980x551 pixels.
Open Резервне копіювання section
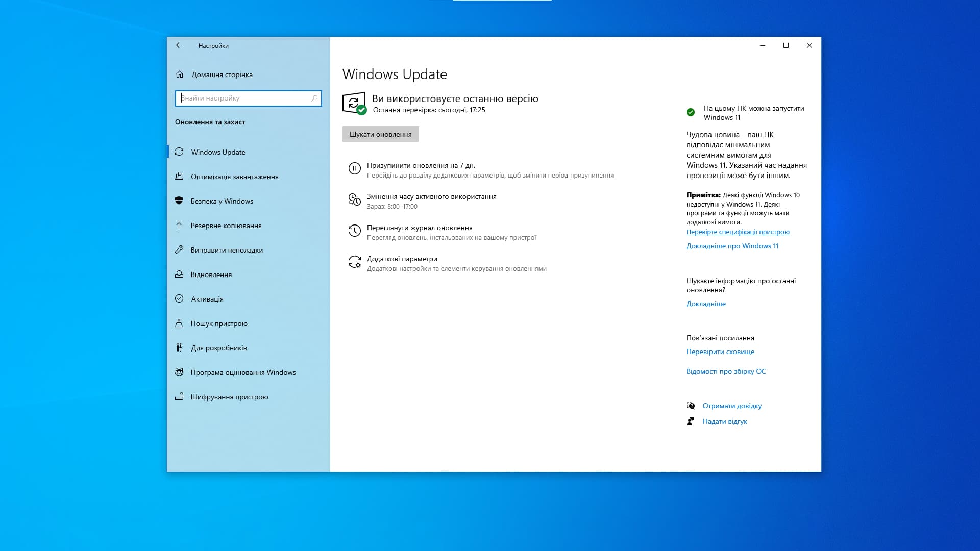[226, 226]
